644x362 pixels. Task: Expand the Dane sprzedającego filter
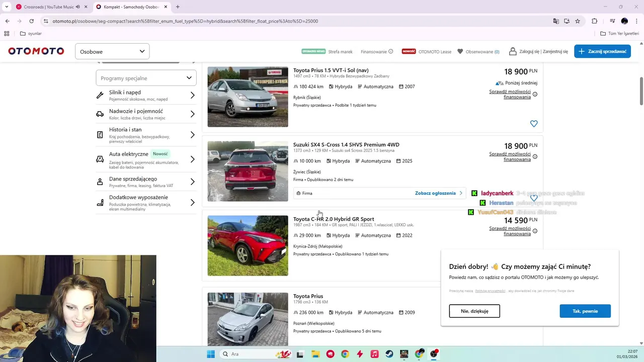tap(146, 182)
